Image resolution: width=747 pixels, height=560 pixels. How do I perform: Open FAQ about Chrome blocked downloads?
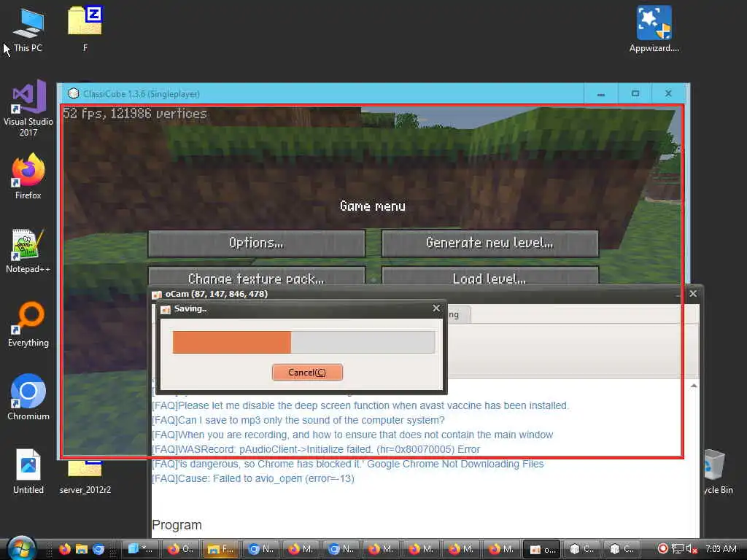coord(348,464)
